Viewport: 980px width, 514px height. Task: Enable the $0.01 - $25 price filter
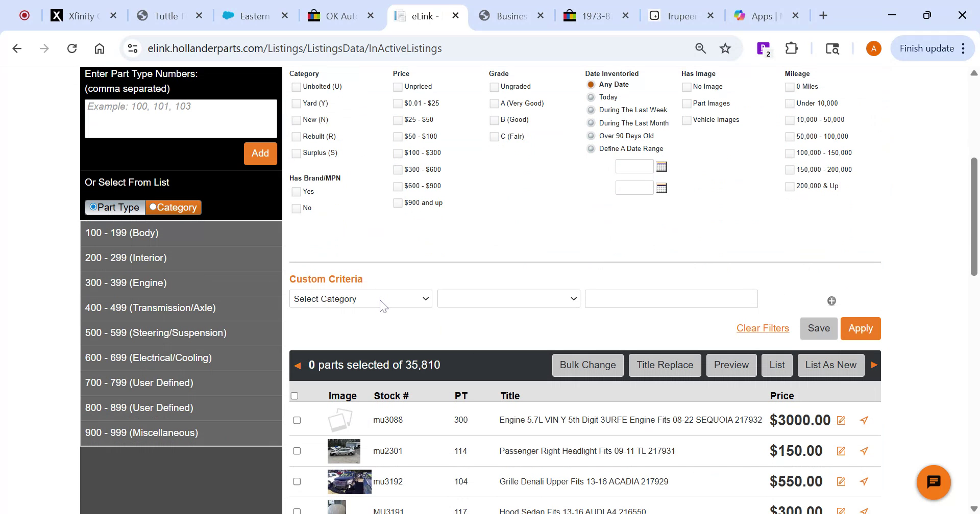click(x=398, y=104)
